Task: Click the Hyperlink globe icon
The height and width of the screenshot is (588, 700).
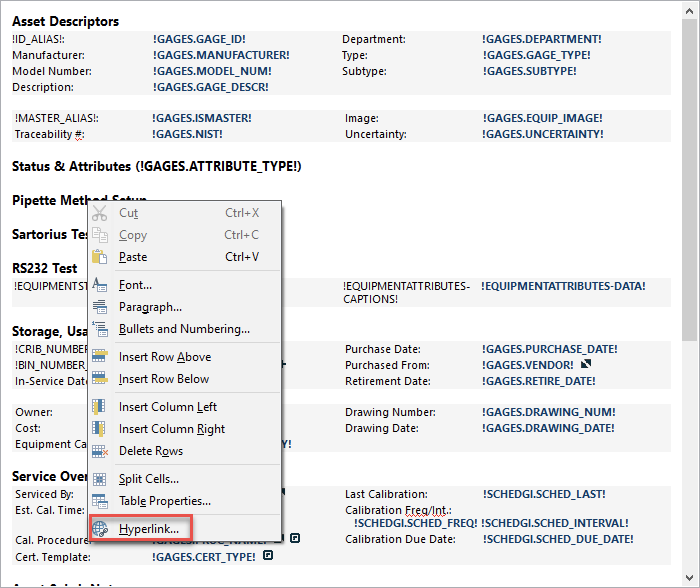Action: click(x=100, y=528)
